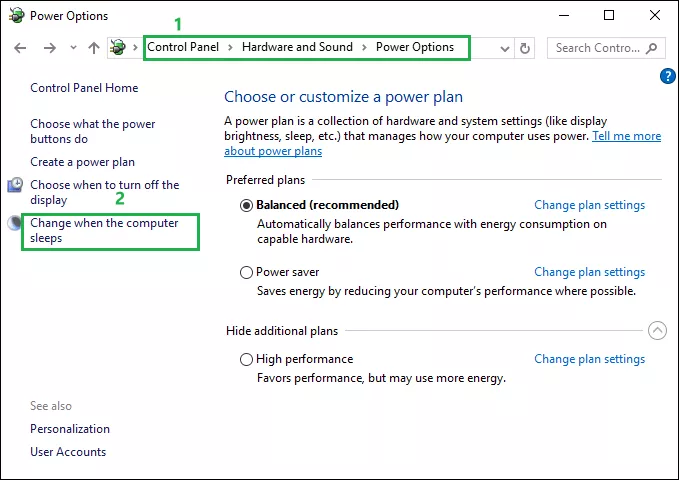
Task: Collapse the Hide additional plans section
Action: [657, 331]
